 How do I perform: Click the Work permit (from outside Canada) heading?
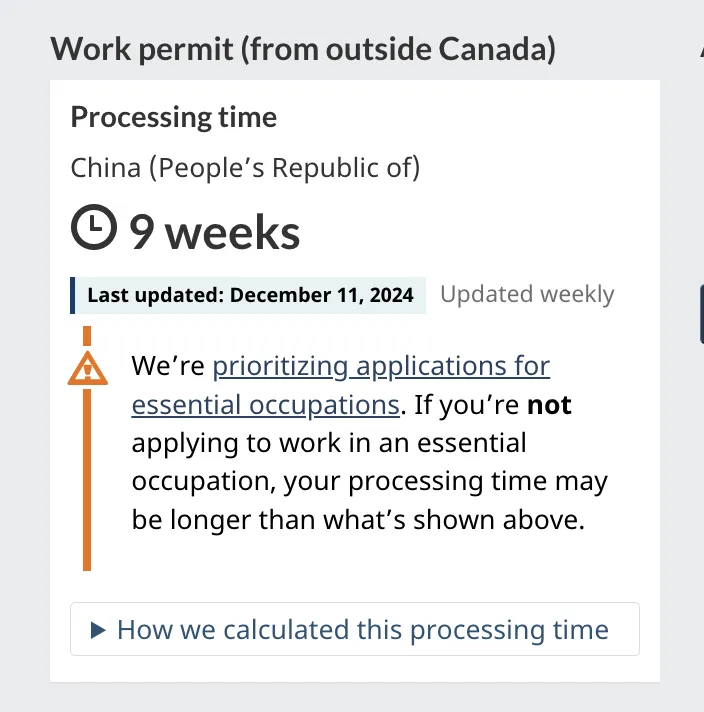pyautogui.click(x=303, y=49)
